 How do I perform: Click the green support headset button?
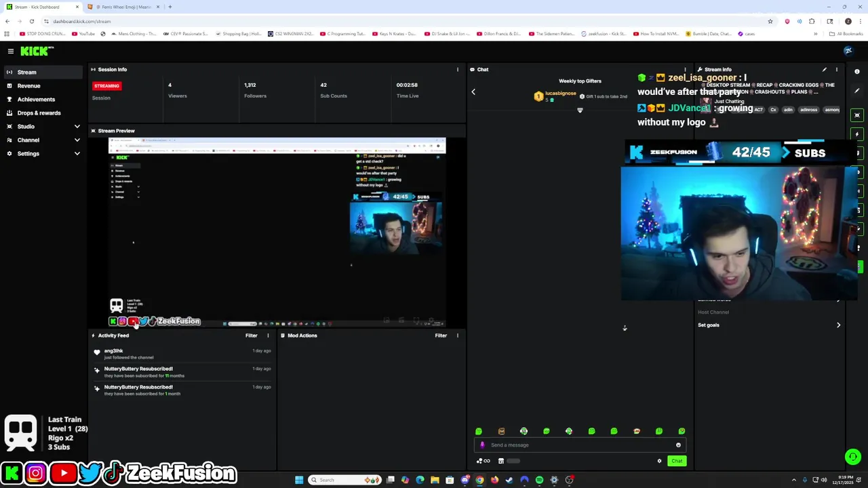tap(853, 457)
